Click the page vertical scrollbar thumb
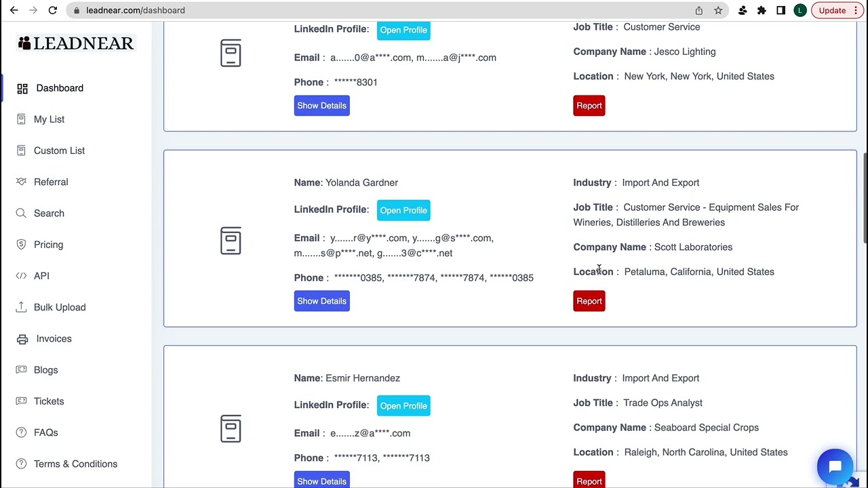The image size is (868, 488). pos(865,197)
